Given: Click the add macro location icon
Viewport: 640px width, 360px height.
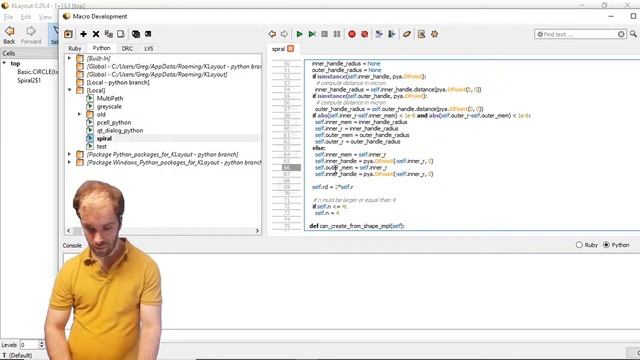Looking at the screenshot, I should tap(68, 34).
